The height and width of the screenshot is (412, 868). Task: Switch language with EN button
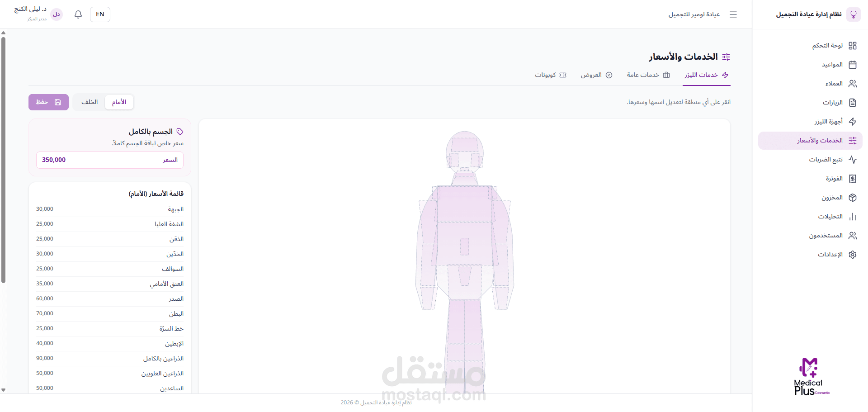(x=100, y=14)
